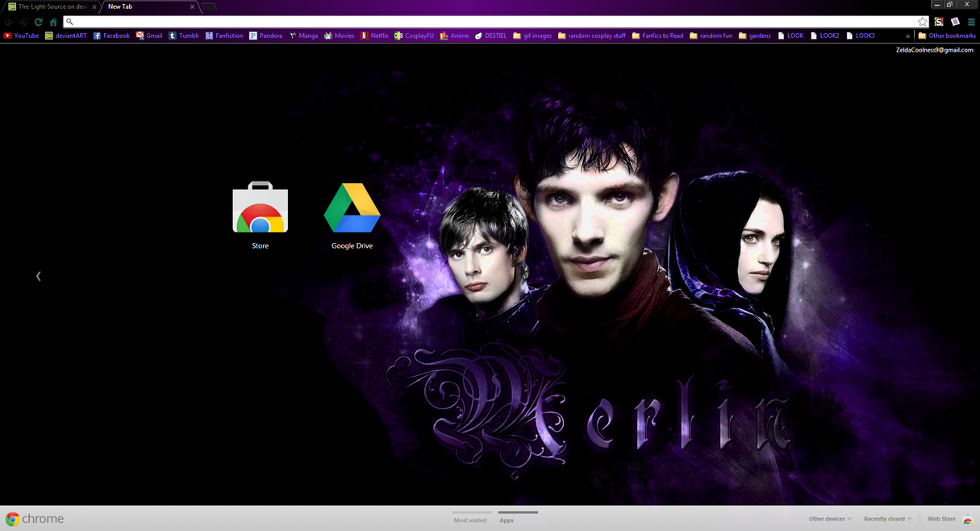Bookmark this page using the star icon
The image size is (980, 531).
tap(923, 22)
